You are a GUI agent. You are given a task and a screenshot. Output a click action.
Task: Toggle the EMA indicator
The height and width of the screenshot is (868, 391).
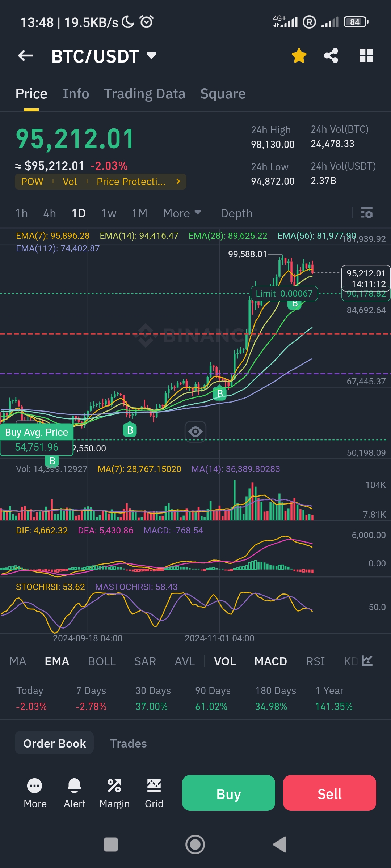(57, 661)
